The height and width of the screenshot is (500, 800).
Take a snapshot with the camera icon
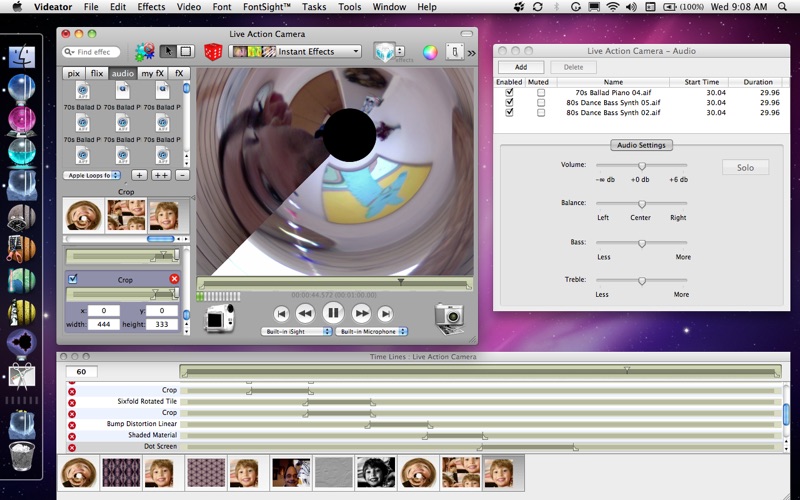pyautogui.click(x=449, y=318)
